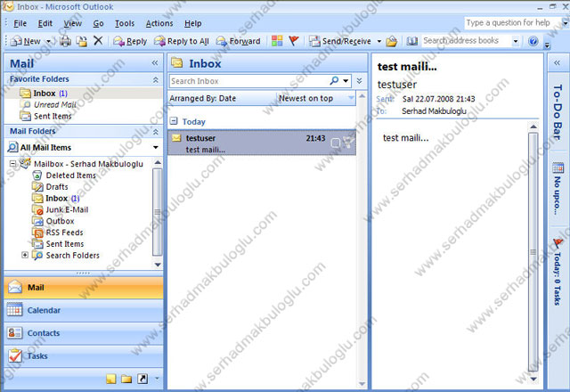Expand the To-Do Bar chevron

(x=557, y=63)
